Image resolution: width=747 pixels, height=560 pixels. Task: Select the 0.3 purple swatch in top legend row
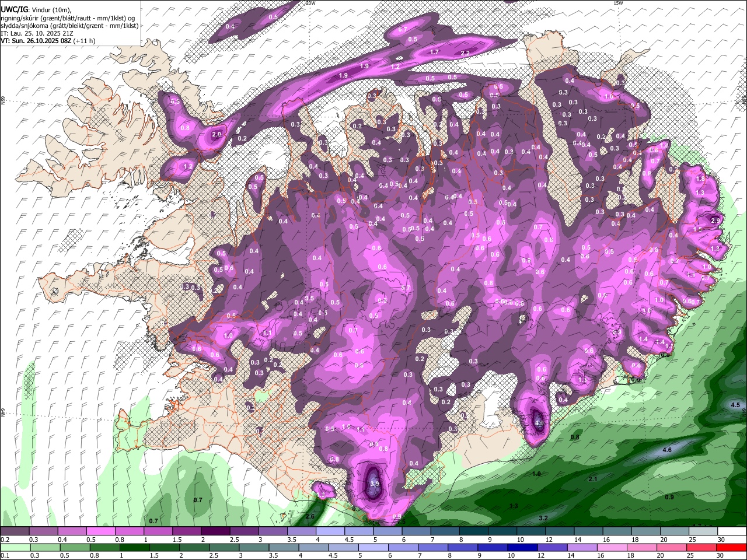[44, 531]
